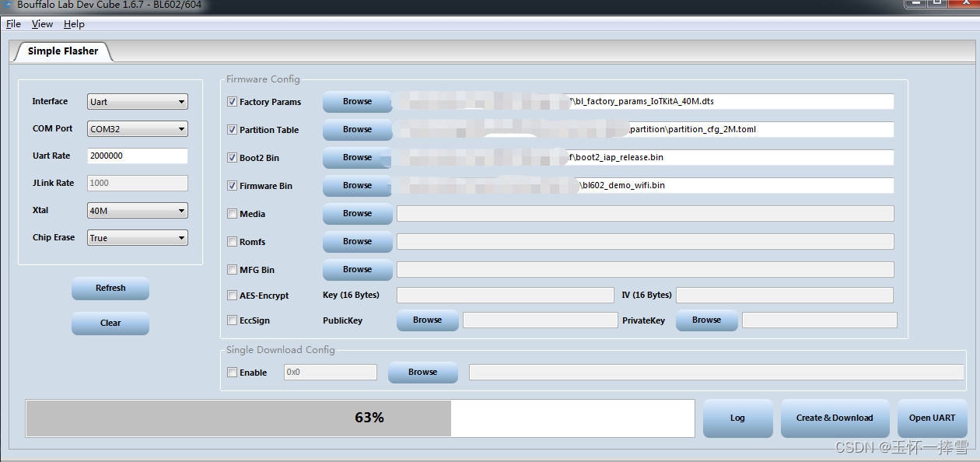The image size is (980, 462).
Task: Toggle the Partition Table checkbox
Action: point(232,130)
